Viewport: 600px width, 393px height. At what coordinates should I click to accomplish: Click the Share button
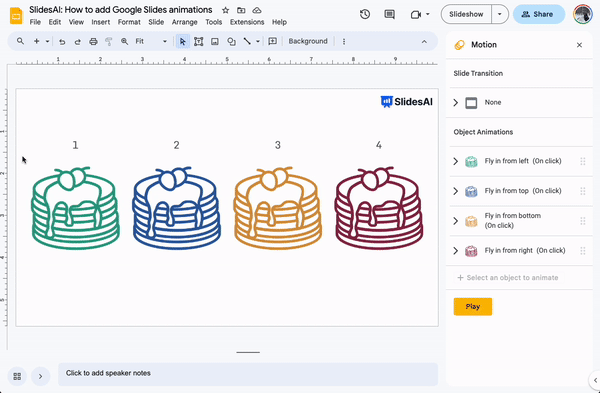click(x=539, y=15)
